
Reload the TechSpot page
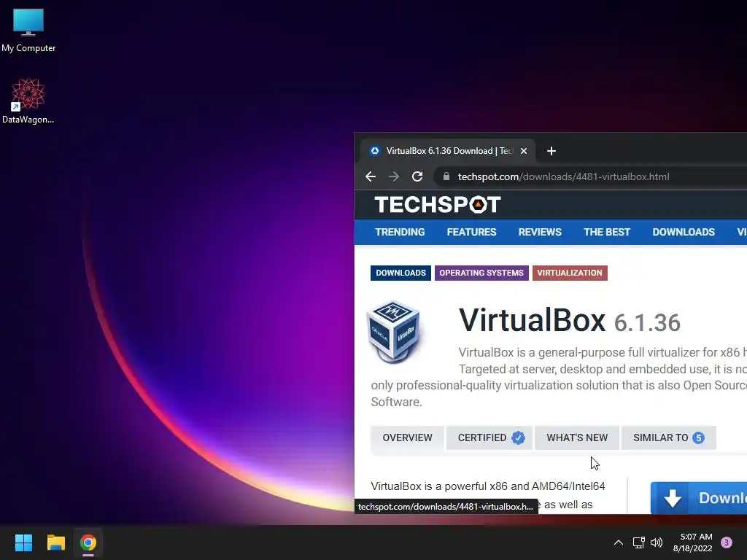click(x=417, y=176)
